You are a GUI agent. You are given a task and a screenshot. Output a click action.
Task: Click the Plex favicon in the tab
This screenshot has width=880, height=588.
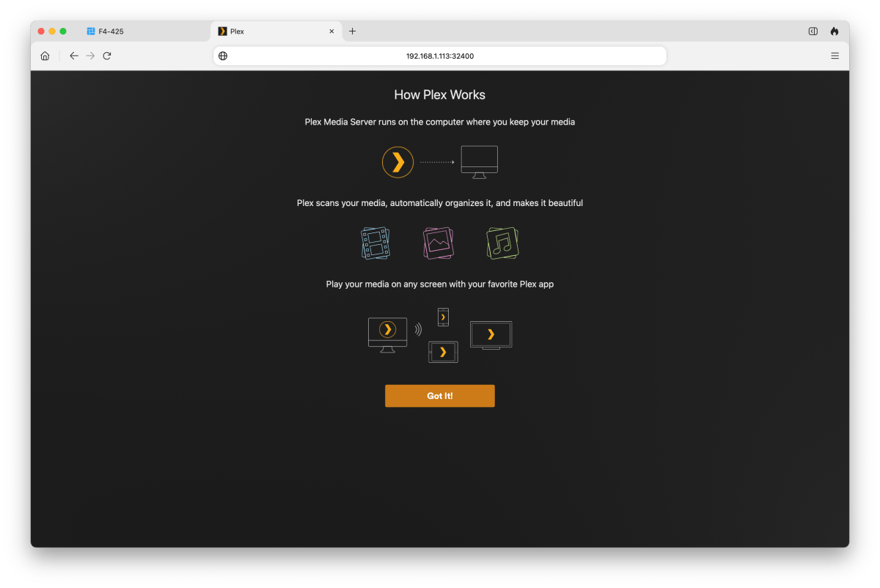[x=223, y=32]
